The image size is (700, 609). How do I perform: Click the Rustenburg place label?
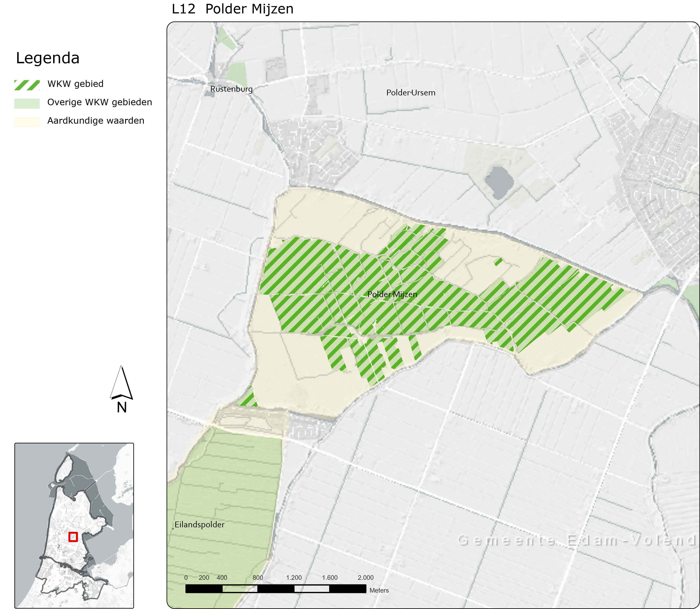coord(231,89)
